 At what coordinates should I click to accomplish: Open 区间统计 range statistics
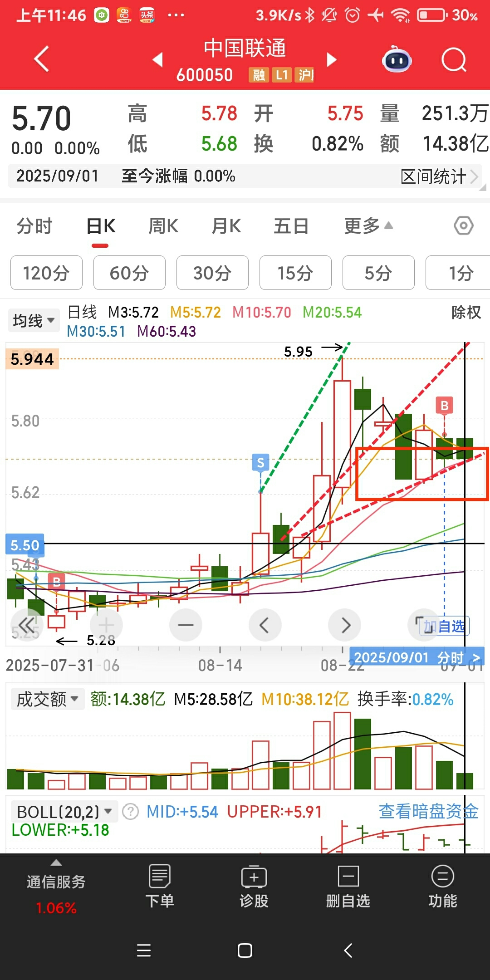439,176
